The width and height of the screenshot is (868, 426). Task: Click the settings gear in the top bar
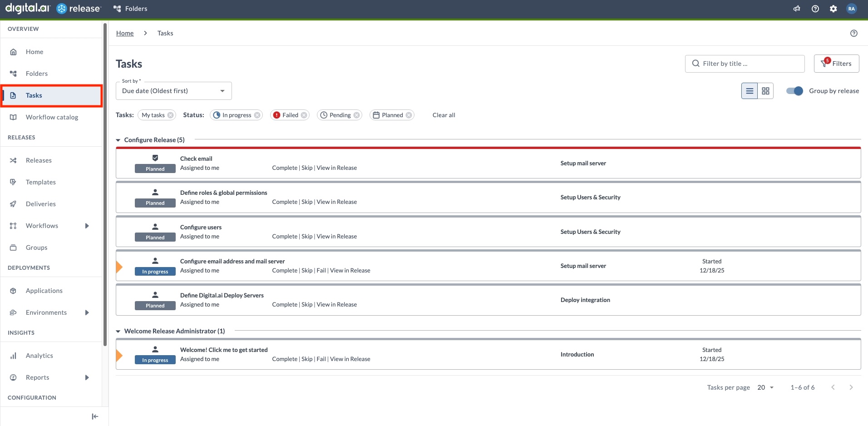pos(833,8)
